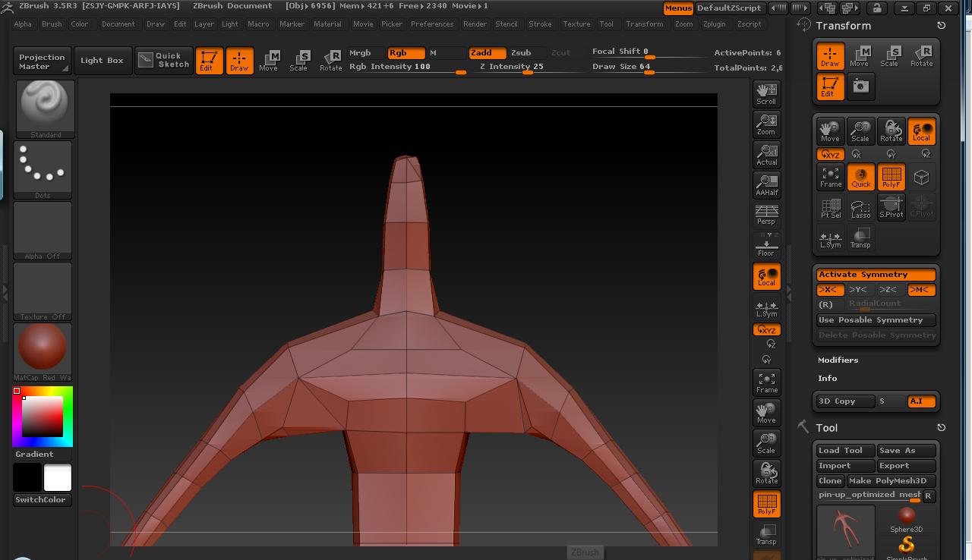This screenshot has width=972, height=560.
Task: Open the Stroke menu
Action: point(541,24)
